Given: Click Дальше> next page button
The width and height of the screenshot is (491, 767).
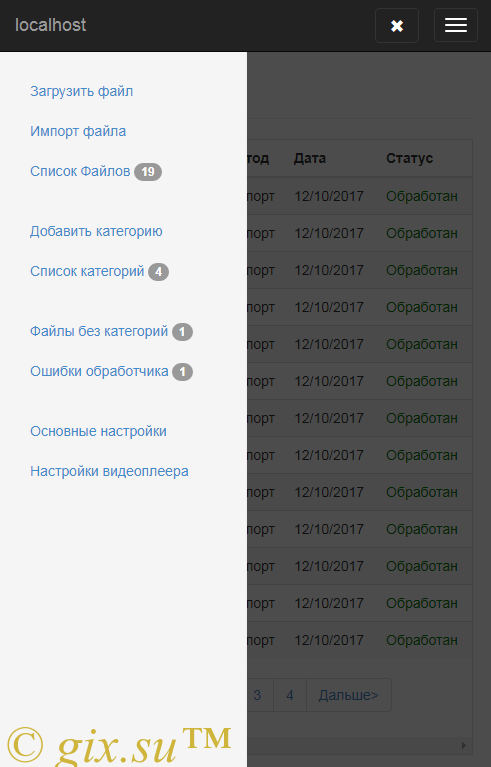Looking at the screenshot, I should [x=349, y=695].
